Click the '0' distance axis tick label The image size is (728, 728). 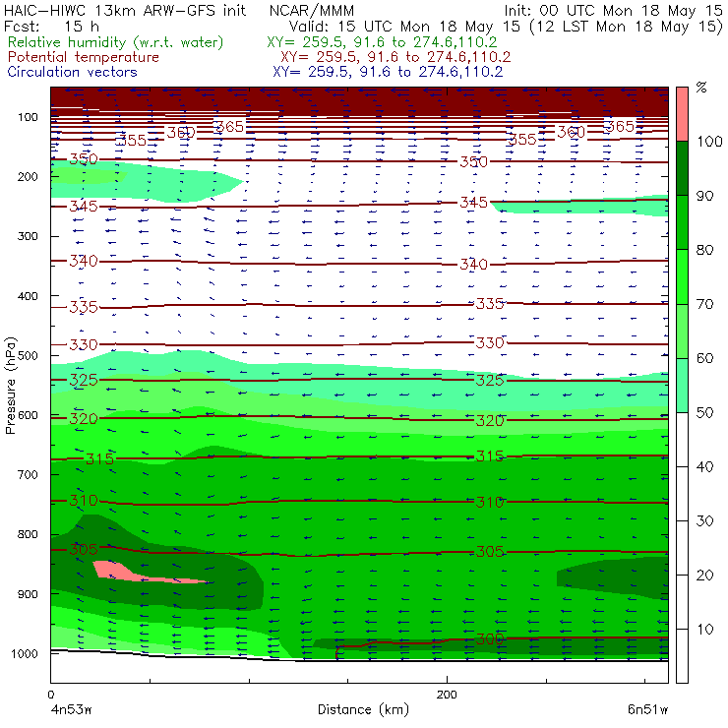(x=51, y=695)
